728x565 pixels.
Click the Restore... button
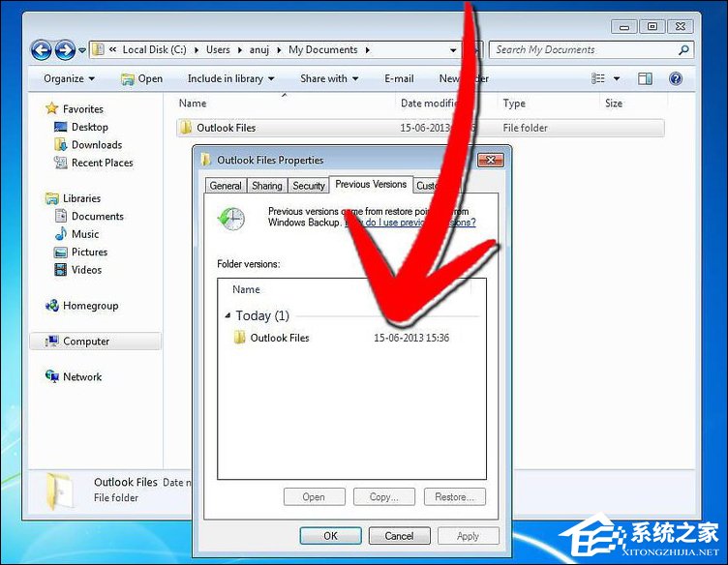[455, 497]
